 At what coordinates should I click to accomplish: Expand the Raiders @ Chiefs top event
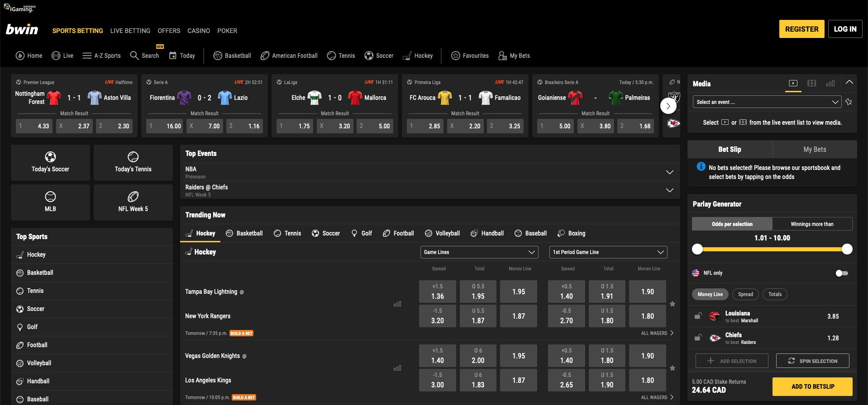(x=430, y=190)
